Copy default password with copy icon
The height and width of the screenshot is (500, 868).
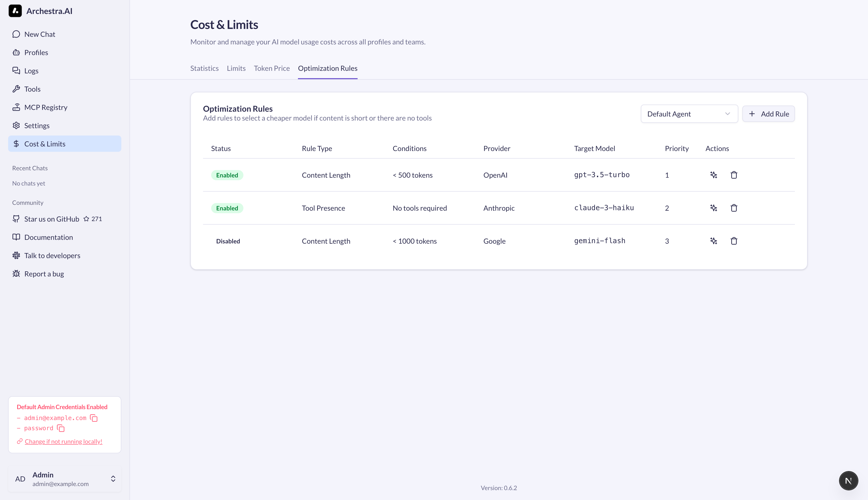[61, 428]
